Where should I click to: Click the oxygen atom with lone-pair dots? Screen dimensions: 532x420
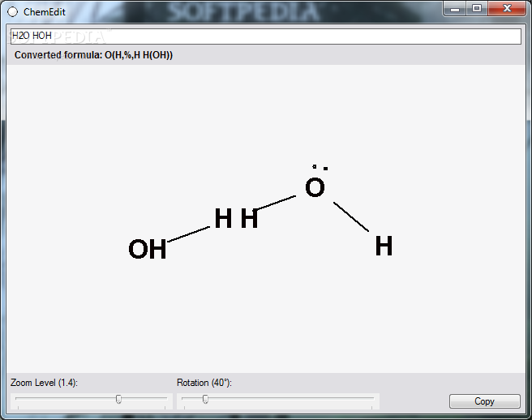pyautogui.click(x=315, y=187)
